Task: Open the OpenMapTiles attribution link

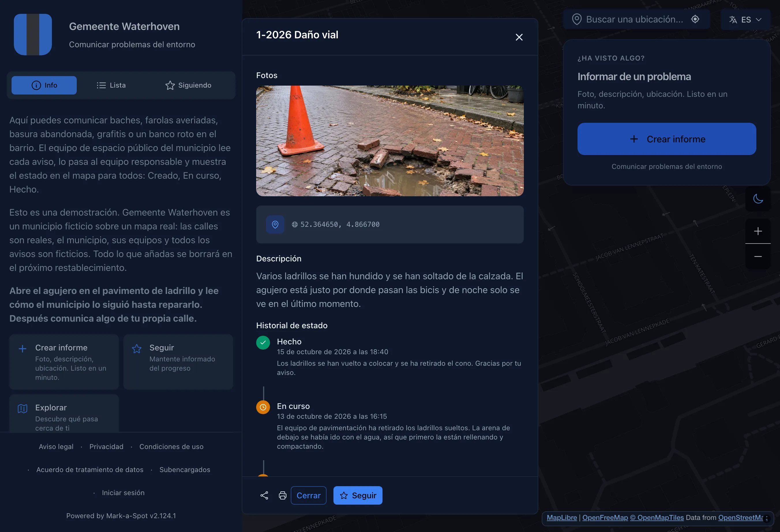Action: [657, 518]
